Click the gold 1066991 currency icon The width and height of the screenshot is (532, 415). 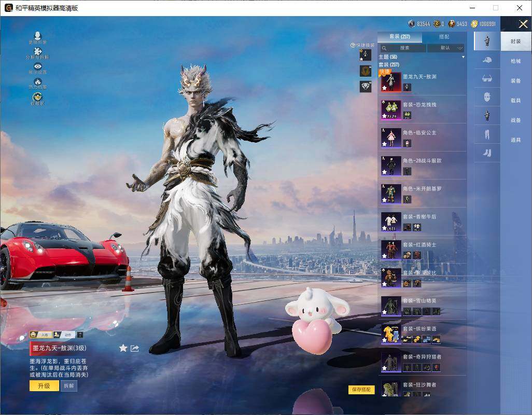[x=474, y=24]
